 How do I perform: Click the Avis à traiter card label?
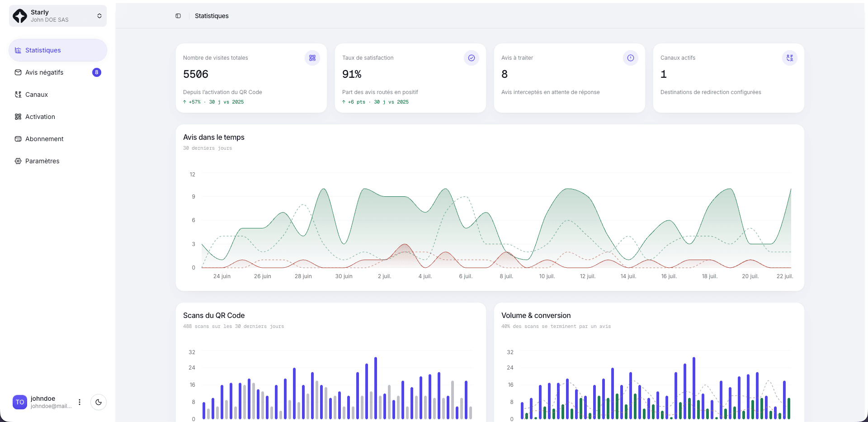517,58
